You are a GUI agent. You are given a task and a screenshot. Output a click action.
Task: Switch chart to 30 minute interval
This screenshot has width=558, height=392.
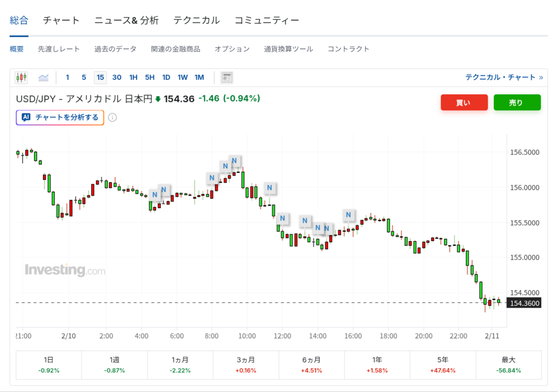pyautogui.click(x=117, y=77)
